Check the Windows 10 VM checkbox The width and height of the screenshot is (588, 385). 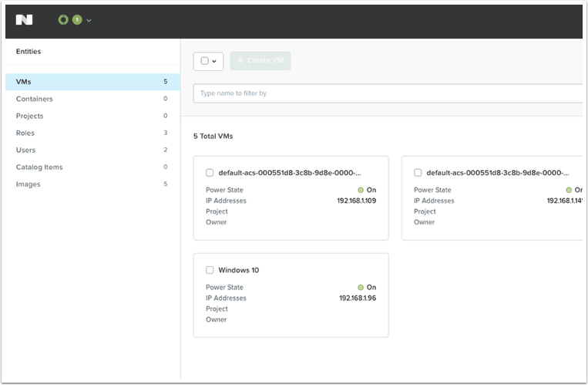click(x=210, y=270)
